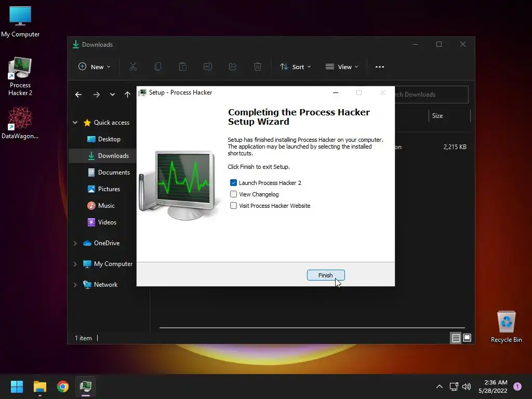Click the Delete trash icon in toolbar
The width and height of the screenshot is (532, 399).
(x=258, y=67)
